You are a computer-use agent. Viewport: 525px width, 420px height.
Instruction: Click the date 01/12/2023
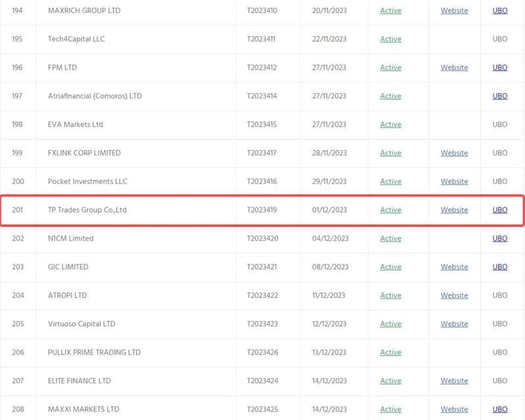pos(329,210)
